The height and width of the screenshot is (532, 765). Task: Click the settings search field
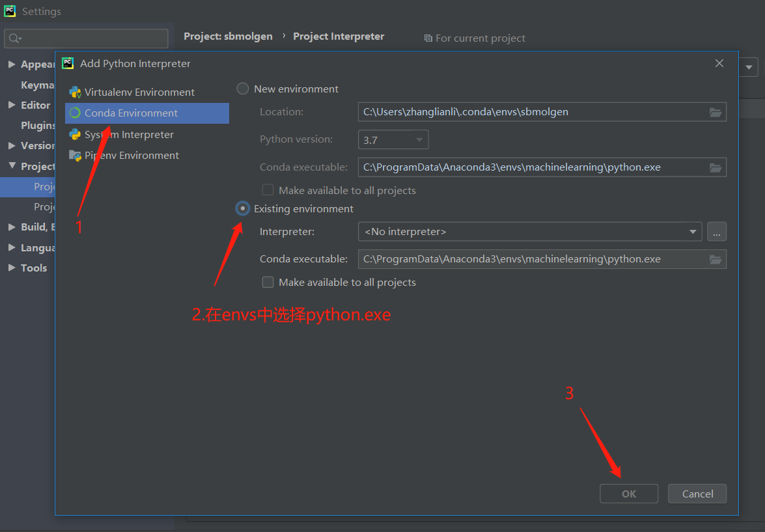(x=86, y=38)
